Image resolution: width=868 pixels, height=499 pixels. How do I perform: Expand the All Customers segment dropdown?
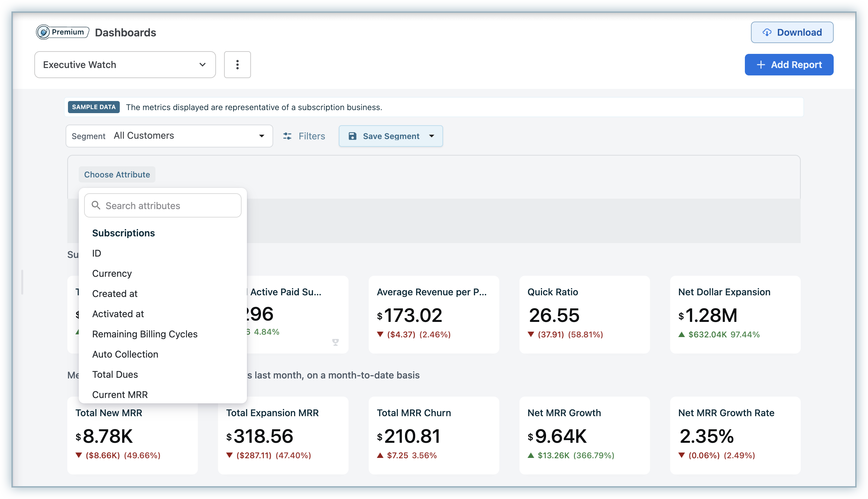click(x=169, y=136)
